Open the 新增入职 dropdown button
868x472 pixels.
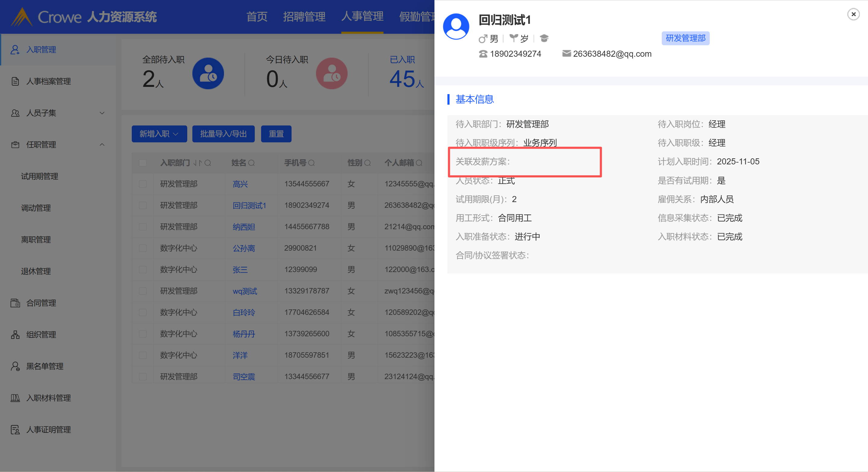(159, 134)
